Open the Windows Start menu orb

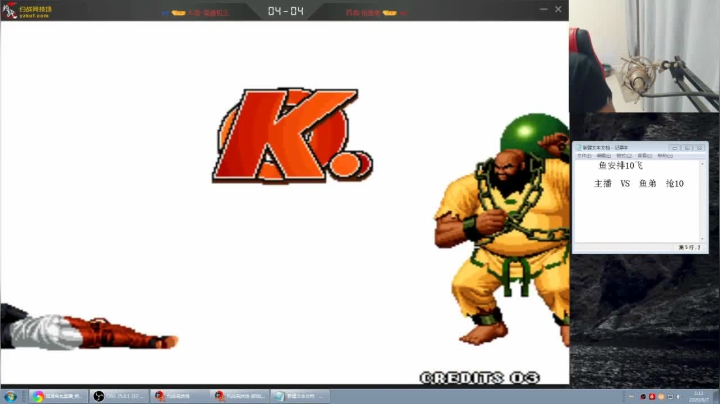10,396
